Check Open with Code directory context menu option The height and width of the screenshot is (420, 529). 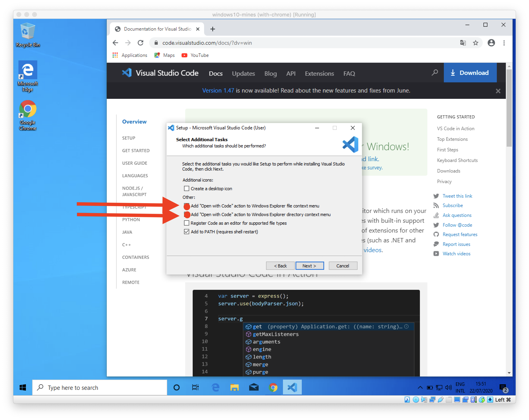point(186,215)
